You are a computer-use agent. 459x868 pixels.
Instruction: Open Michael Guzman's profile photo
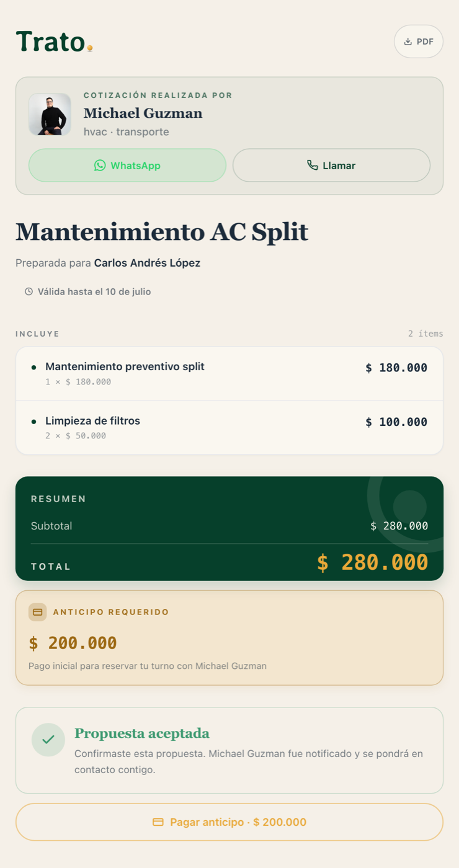pos(50,114)
